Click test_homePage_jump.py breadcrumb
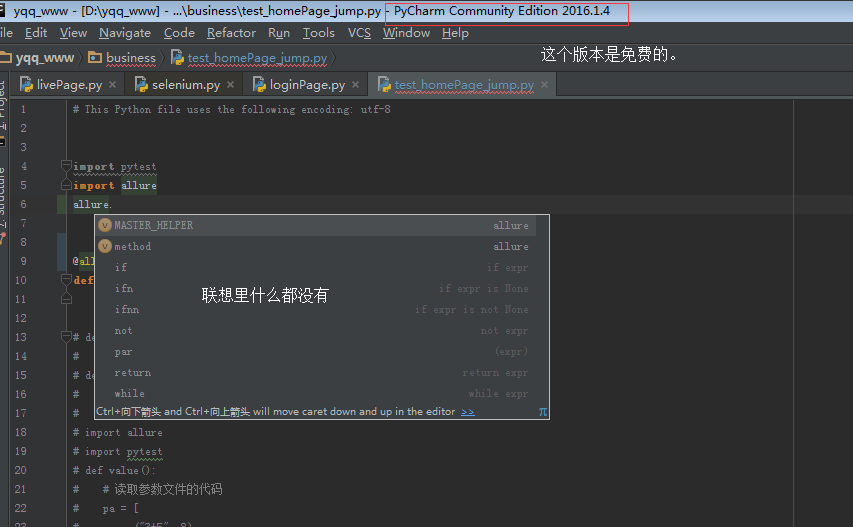Image resolution: width=853 pixels, height=527 pixels. click(257, 58)
